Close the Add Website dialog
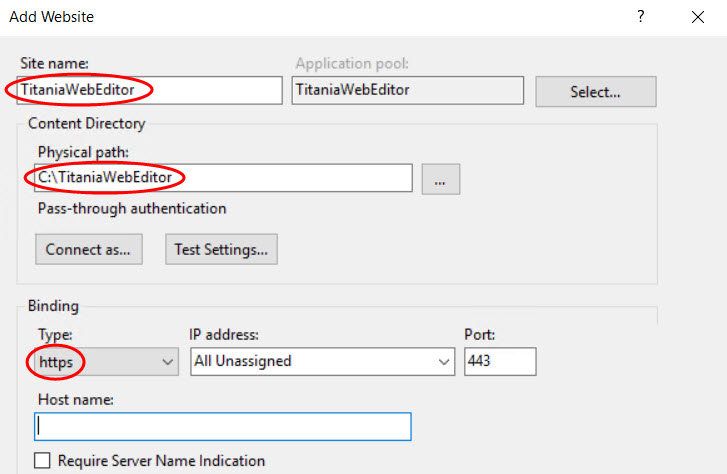 (697, 17)
